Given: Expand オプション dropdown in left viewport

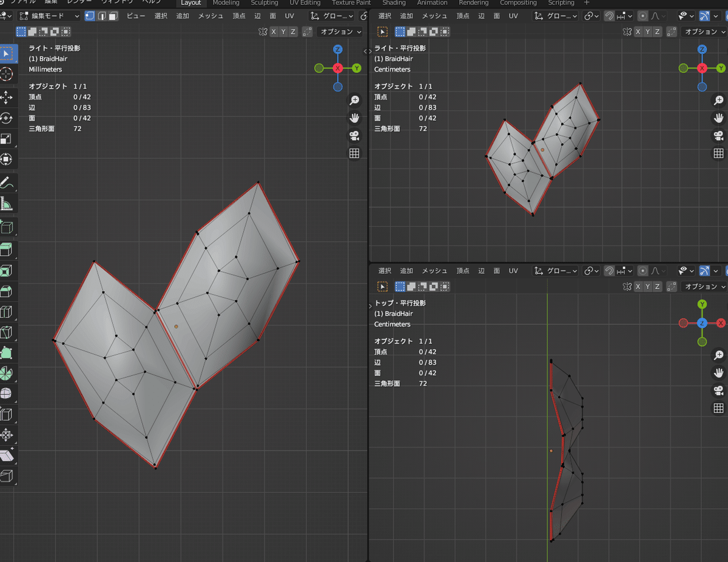Looking at the screenshot, I should tap(340, 32).
